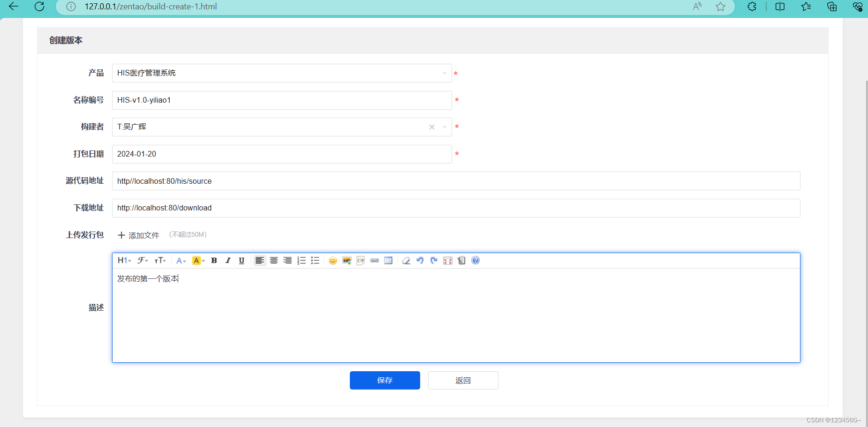Viewport: 868px width, 427px height.
Task: Save the build with 保存 button
Action: tap(385, 381)
